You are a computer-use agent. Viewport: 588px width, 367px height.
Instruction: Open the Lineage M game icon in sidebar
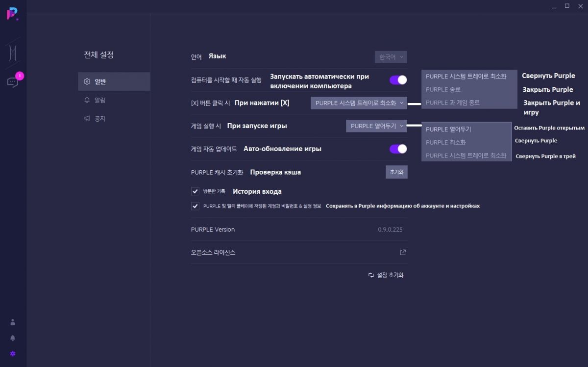pyautogui.click(x=12, y=52)
